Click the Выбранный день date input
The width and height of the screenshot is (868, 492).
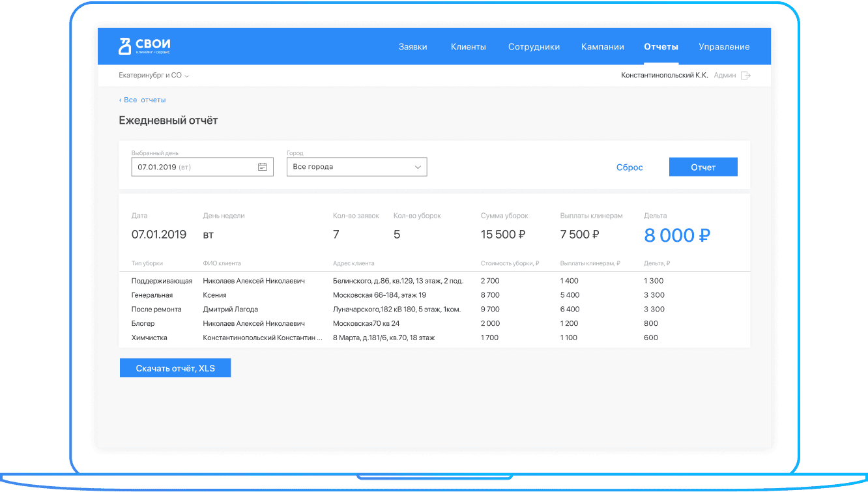[x=194, y=167]
